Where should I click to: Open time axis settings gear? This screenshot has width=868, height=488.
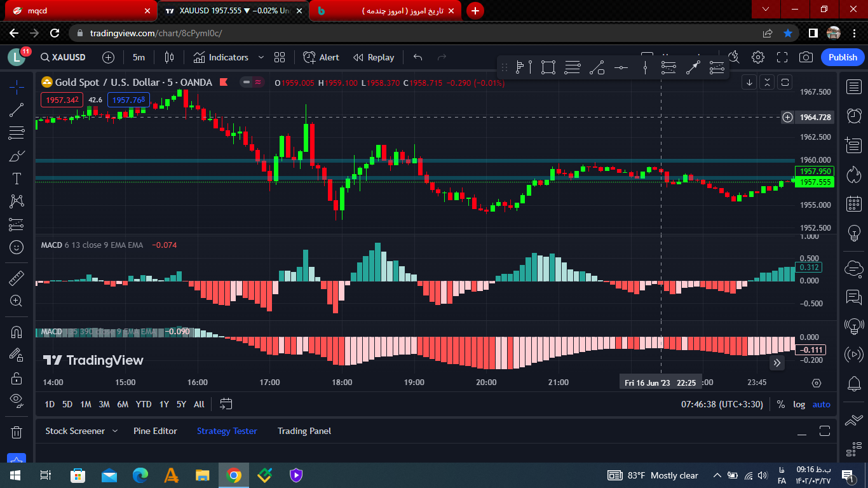tap(817, 383)
